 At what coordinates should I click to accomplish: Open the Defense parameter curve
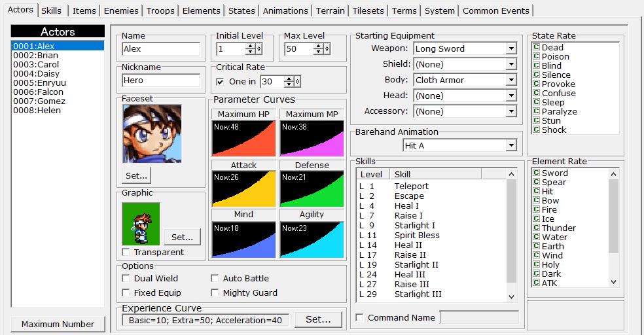312,189
